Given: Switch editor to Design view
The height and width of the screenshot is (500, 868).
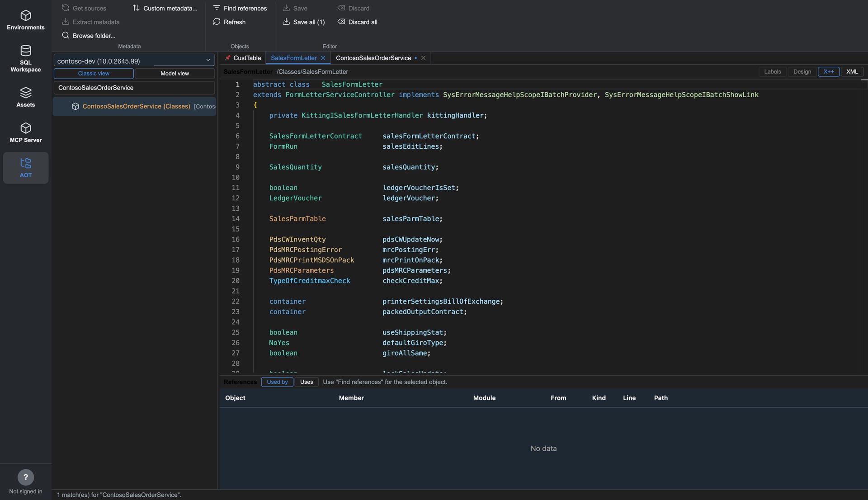Looking at the screenshot, I should pyautogui.click(x=802, y=71).
